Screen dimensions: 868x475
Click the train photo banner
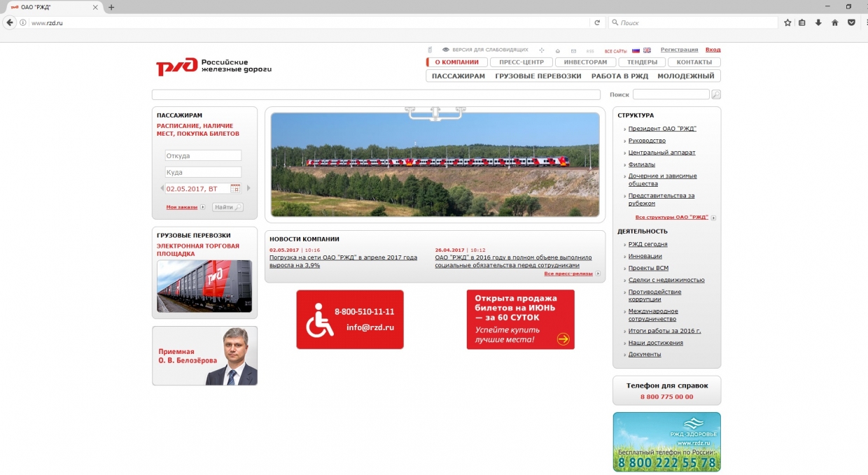pos(435,164)
